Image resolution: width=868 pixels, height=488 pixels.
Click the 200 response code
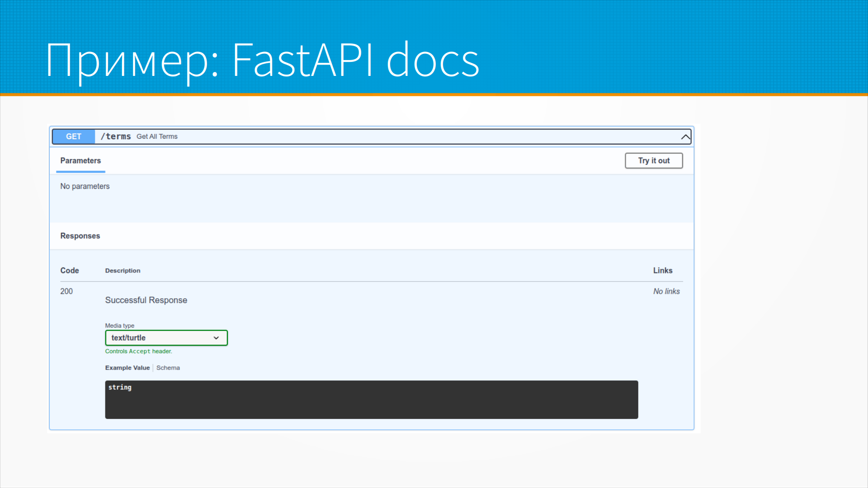pyautogui.click(x=66, y=291)
